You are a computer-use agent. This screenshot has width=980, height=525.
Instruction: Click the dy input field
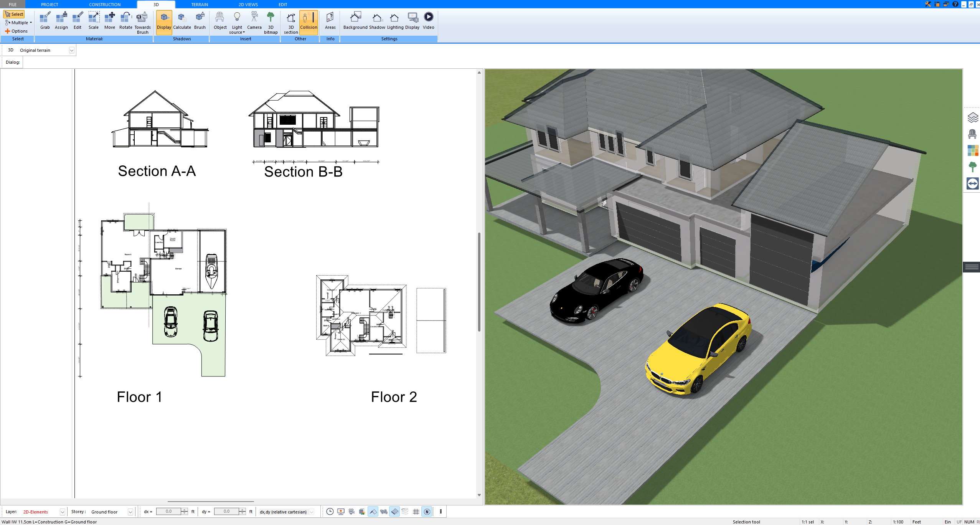point(226,512)
